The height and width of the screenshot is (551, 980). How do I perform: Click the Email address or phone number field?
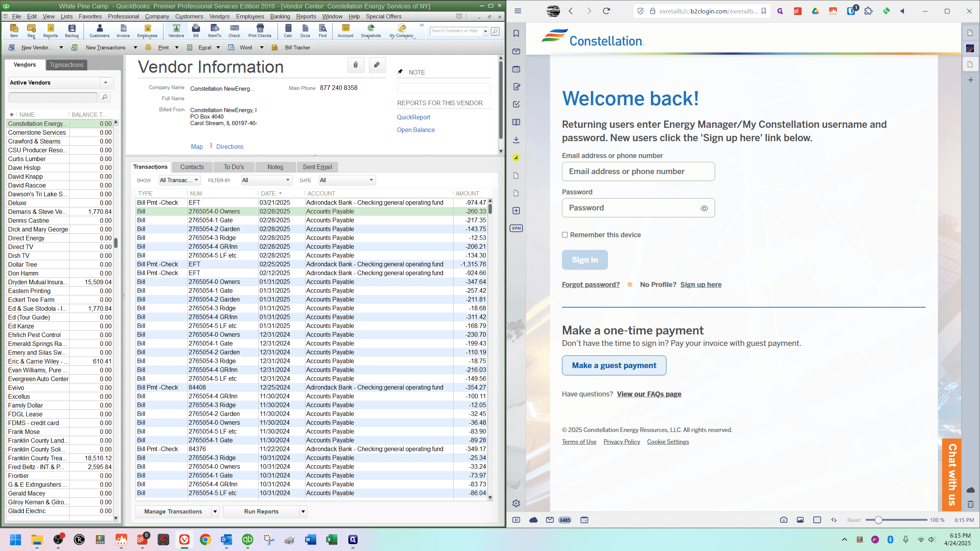638,171
